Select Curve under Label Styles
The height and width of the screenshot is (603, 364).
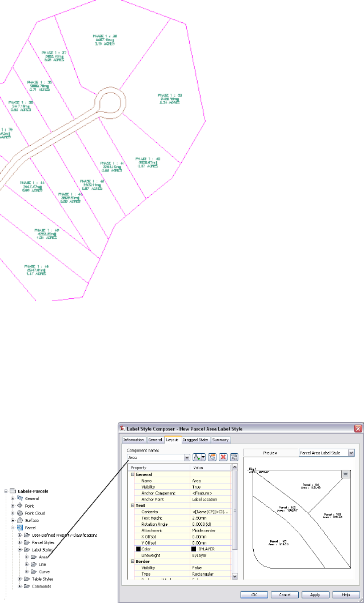coord(44,572)
